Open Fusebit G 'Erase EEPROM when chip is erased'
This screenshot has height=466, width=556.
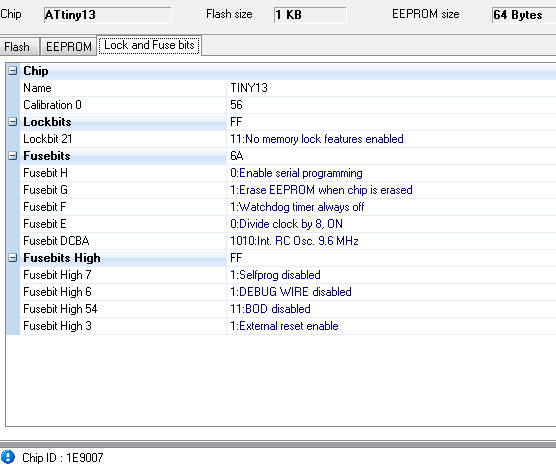[321, 190]
